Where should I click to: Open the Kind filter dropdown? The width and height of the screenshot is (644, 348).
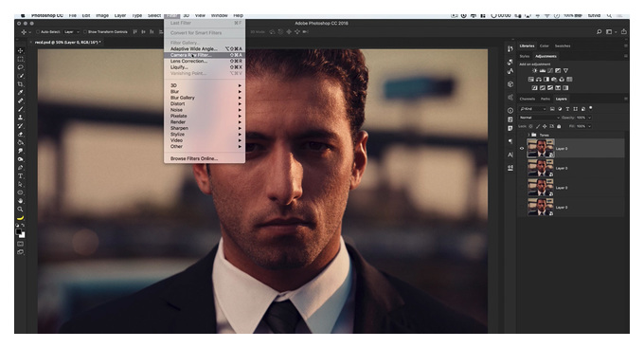pyautogui.click(x=533, y=109)
